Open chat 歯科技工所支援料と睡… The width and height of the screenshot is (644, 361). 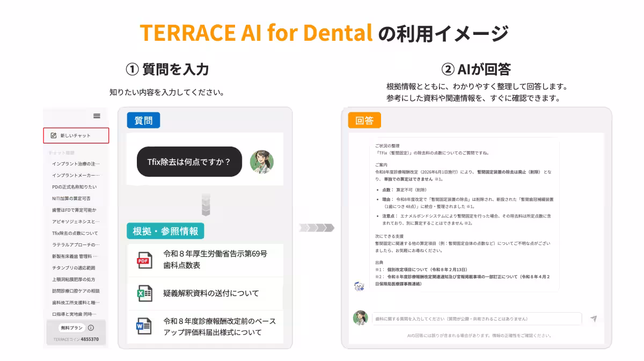click(x=76, y=302)
